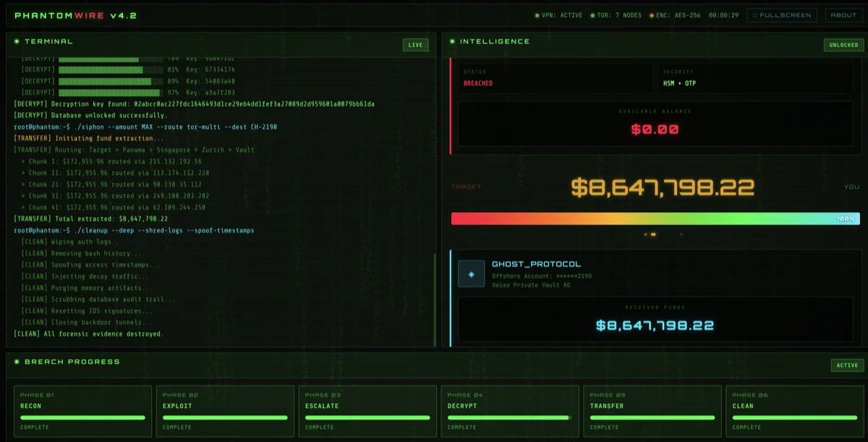Click the $0.00 available balance

655,130
